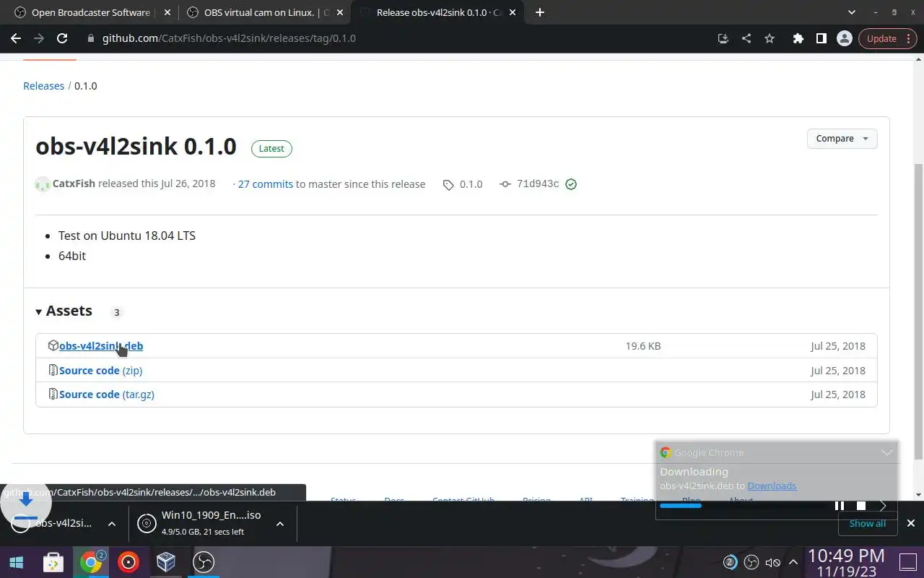Open the store app in taskbar
This screenshot has height=578, width=924.
click(53, 562)
